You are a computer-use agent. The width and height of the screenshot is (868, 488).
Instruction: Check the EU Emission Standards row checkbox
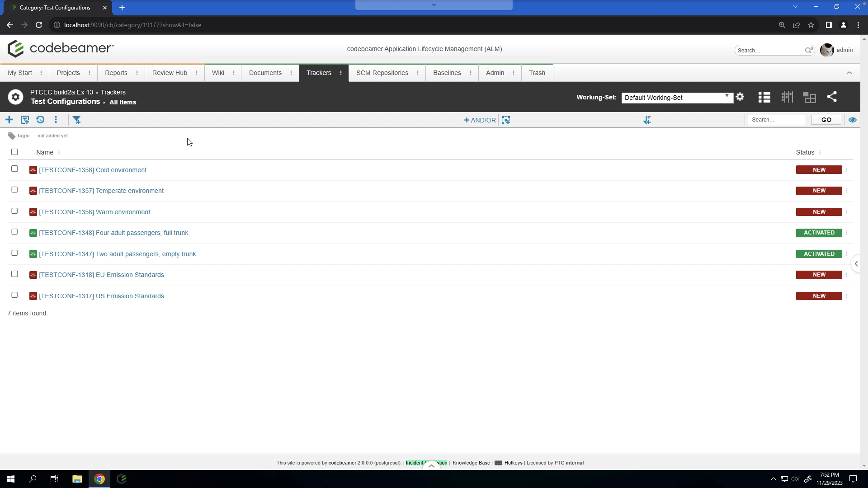coord(14,274)
